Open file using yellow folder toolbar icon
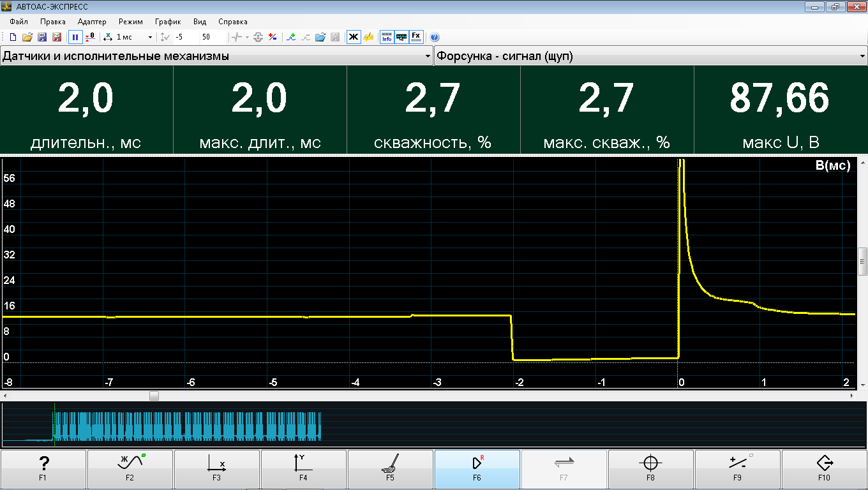This screenshot has height=490, width=868. (x=27, y=37)
